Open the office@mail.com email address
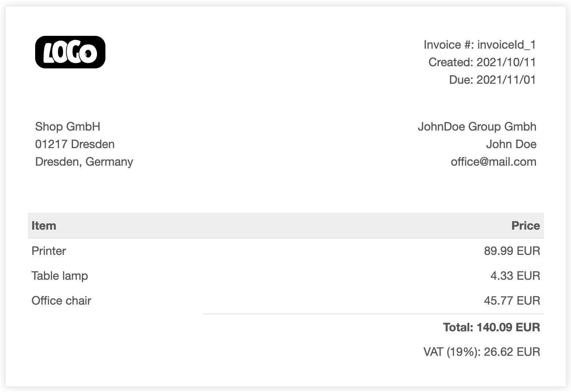This screenshot has height=392, width=571. pyautogui.click(x=493, y=162)
